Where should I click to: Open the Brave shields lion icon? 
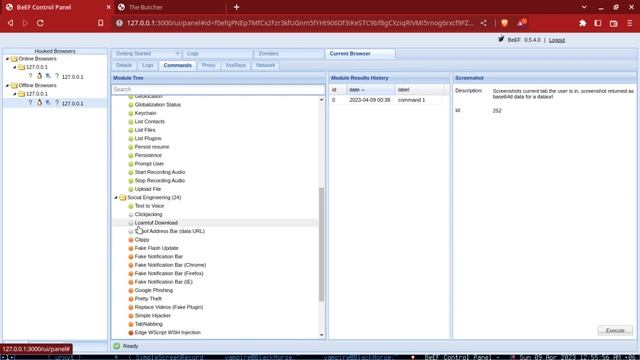tap(504, 23)
